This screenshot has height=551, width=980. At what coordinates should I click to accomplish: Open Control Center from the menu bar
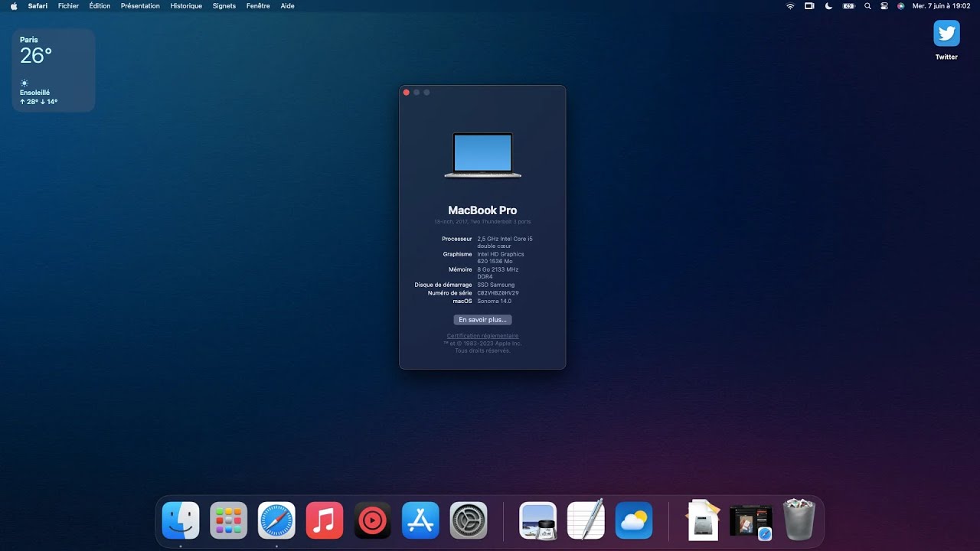tap(884, 6)
